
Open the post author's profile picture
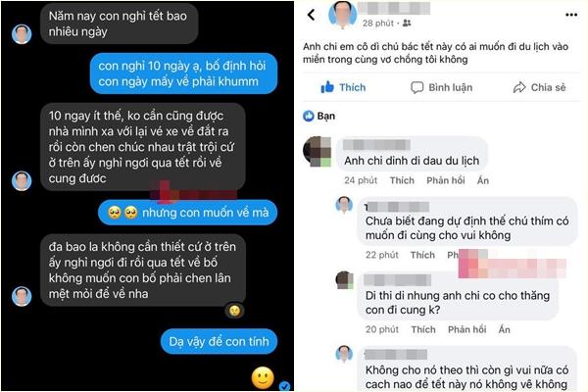click(x=343, y=15)
